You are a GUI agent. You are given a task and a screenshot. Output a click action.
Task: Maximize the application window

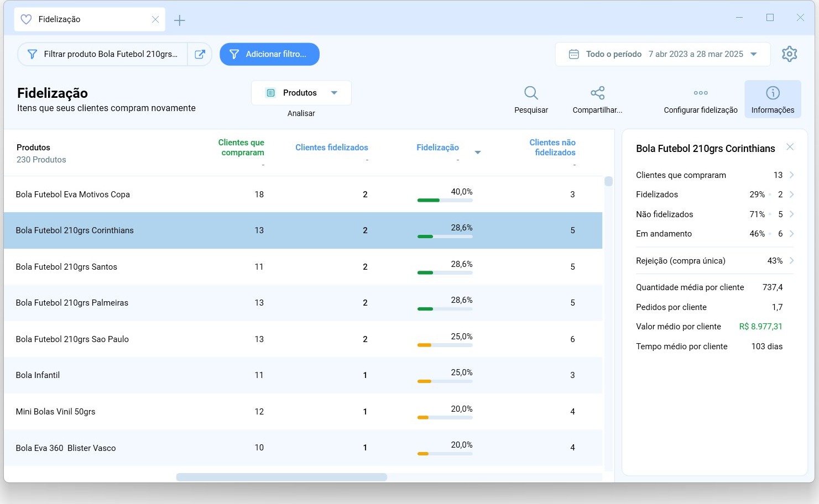(770, 18)
